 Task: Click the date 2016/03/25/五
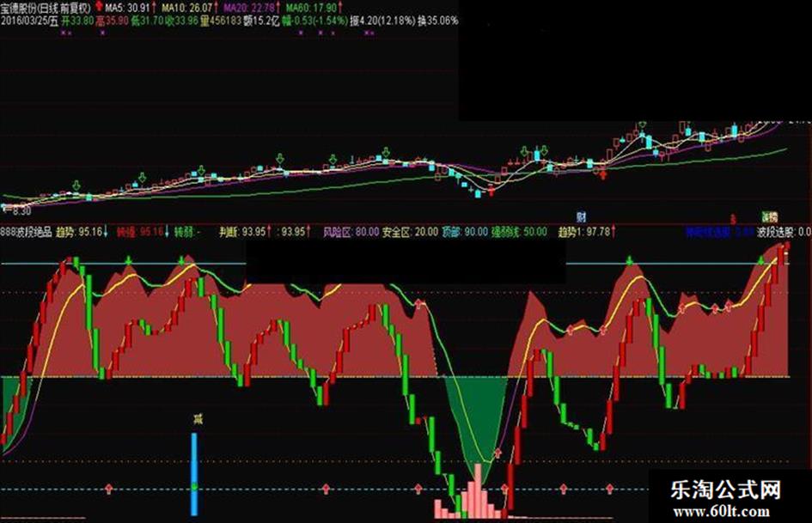(x=29, y=21)
